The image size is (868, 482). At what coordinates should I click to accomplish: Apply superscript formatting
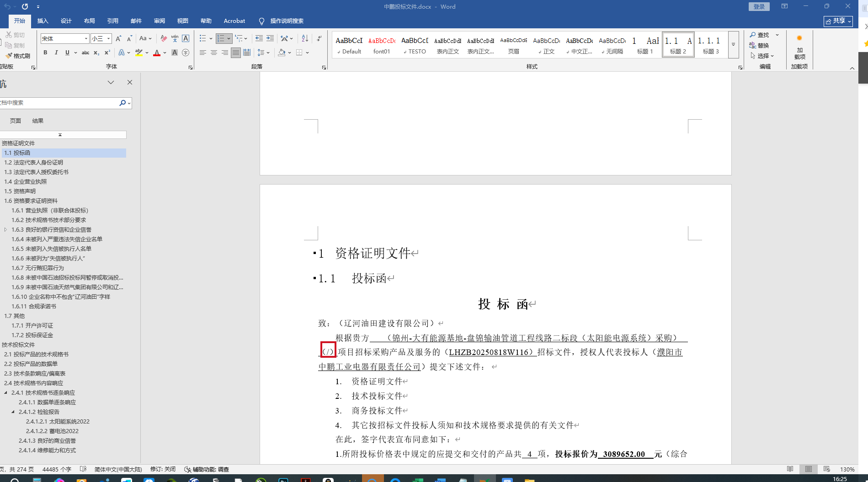pos(107,53)
